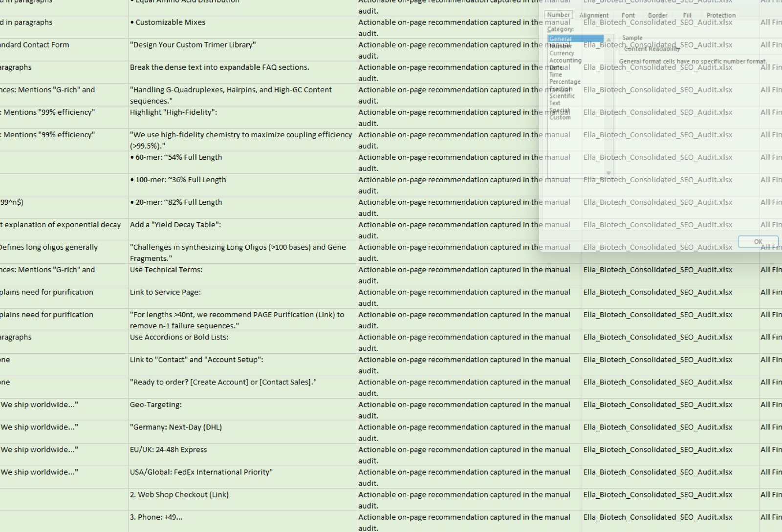Switch to the Fill tab in Format Cells
Screen dimensions: 782x532
687,16
